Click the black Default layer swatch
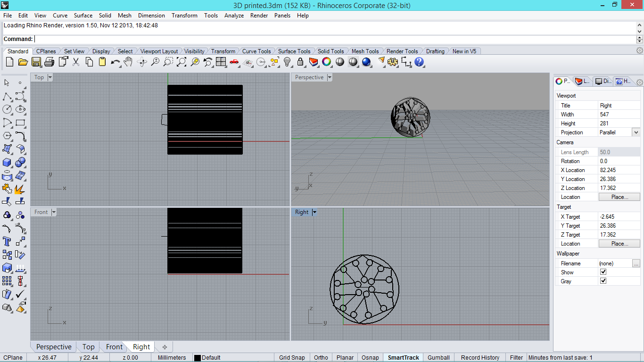This screenshot has height=362, width=644. (198, 358)
